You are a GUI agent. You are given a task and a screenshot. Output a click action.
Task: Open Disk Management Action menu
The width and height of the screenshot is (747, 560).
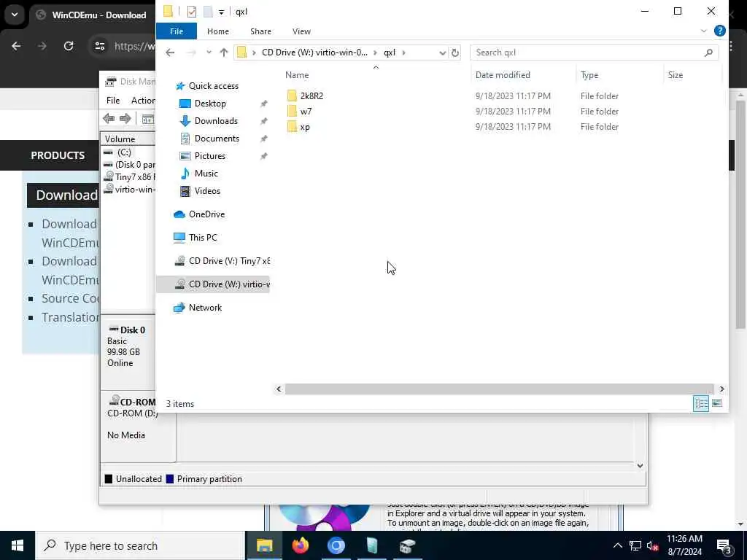click(x=143, y=101)
